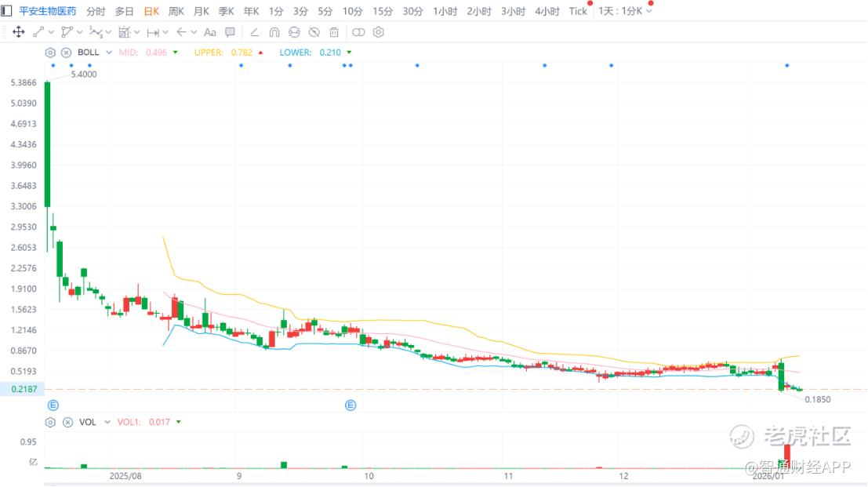Switch to 15分 minute chart
Viewport: 868px width, 487px height.
[x=383, y=11]
